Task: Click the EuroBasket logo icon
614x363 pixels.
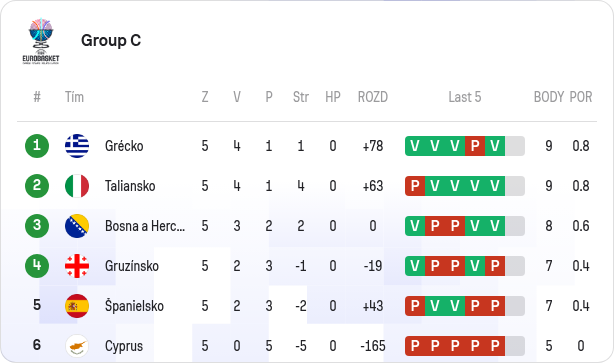Action: pos(41,41)
